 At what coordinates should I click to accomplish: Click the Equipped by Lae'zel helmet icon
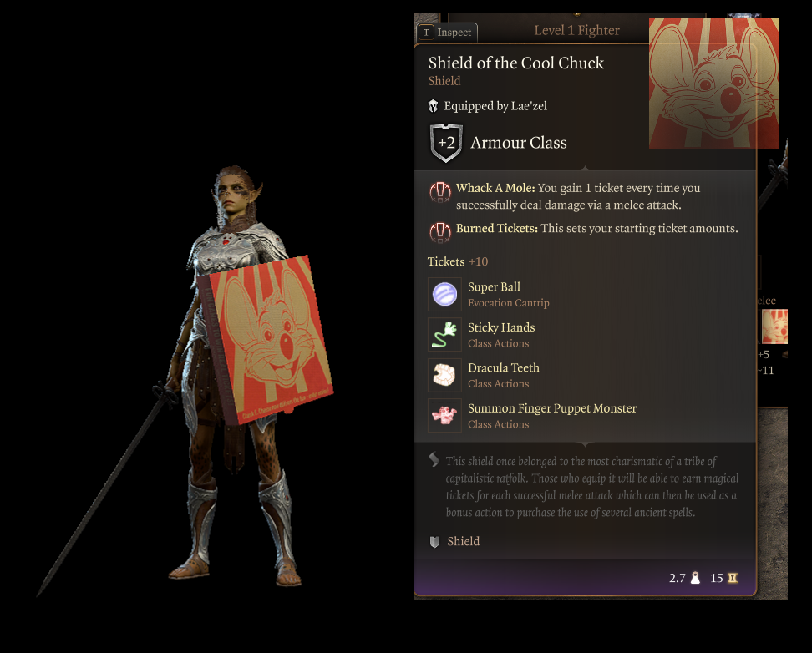(434, 106)
